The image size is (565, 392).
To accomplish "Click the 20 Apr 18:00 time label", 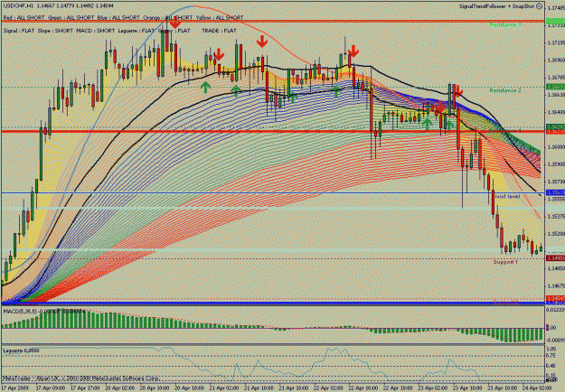I will tap(189, 388).
